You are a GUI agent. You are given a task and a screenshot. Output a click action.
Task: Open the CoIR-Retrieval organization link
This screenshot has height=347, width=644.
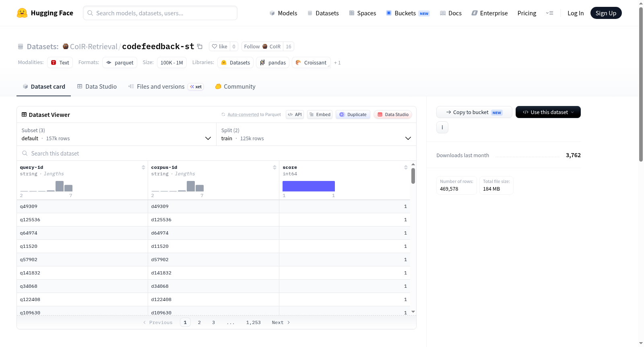click(x=94, y=46)
